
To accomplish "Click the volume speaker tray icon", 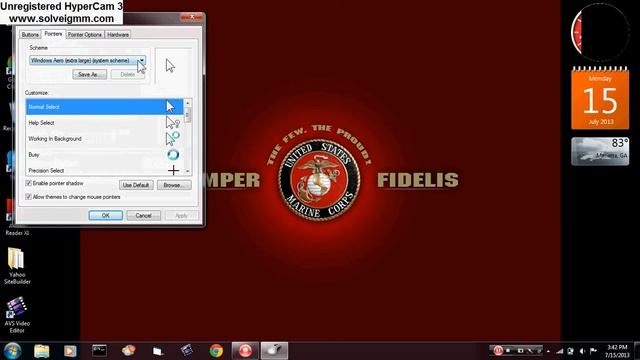I will [x=582, y=351].
